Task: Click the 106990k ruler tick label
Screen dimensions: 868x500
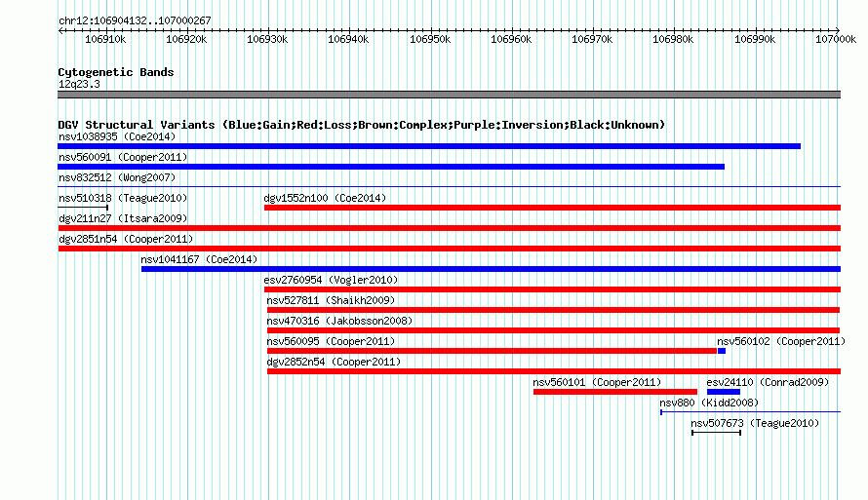Action: point(755,39)
